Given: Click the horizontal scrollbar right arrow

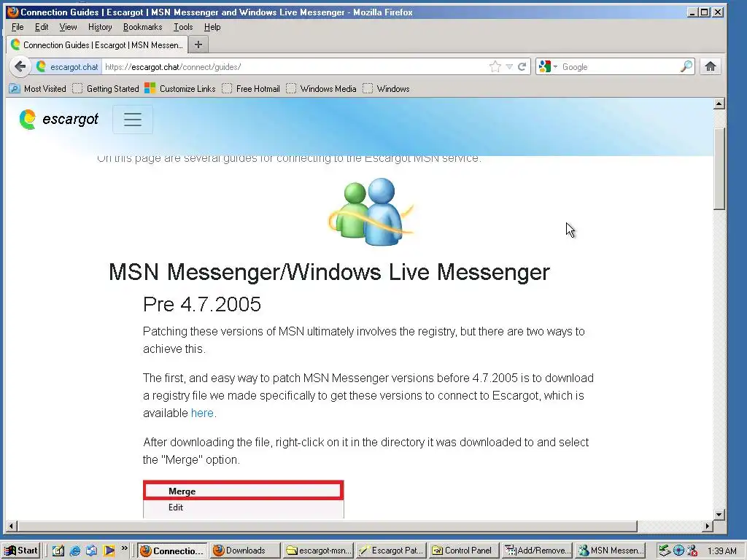Looking at the screenshot, I should coord(708,526).
